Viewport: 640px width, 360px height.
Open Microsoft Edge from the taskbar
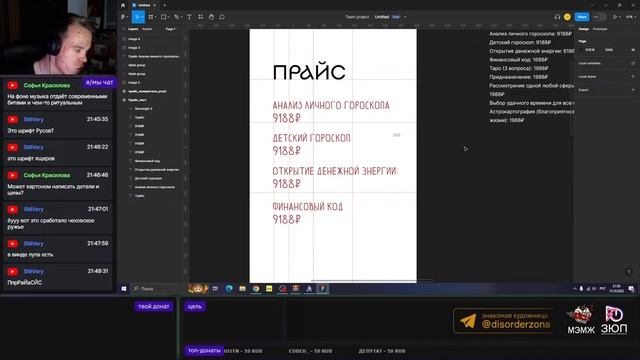229,289
